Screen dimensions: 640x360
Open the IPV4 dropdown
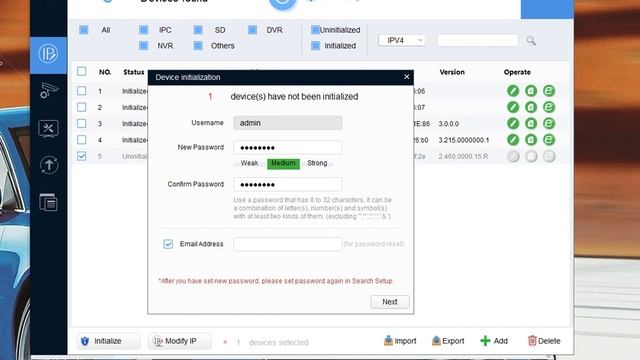pyautogui.click(x=402, y=40)
